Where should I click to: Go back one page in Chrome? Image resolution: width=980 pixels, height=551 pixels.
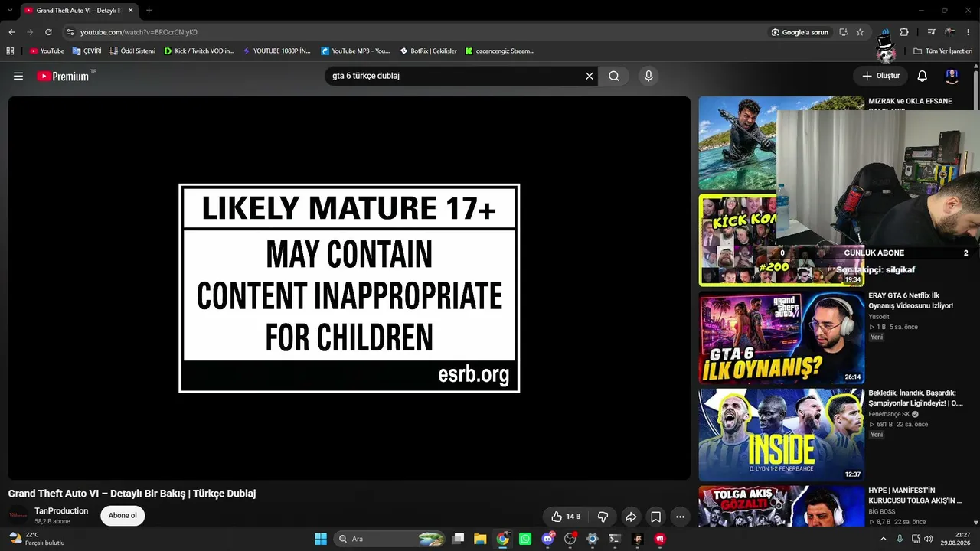[x=11, y=32]
